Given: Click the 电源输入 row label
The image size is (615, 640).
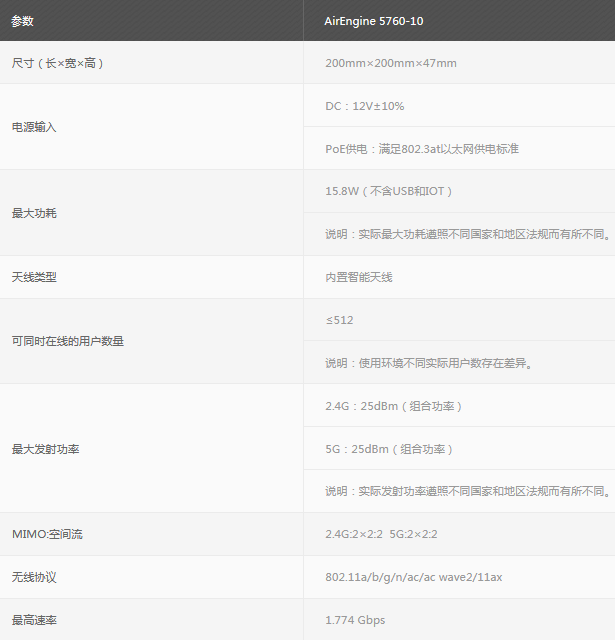Looking at the screenshot, I should coord(34,127).
